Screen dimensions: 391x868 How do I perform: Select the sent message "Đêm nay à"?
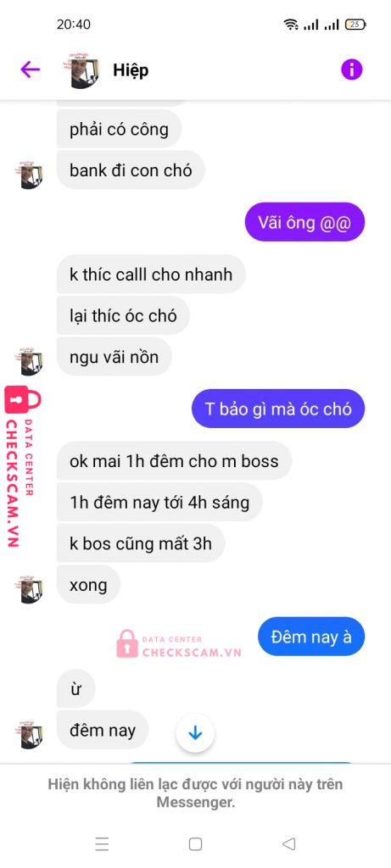pyautogui.click(x=311, y=637)
